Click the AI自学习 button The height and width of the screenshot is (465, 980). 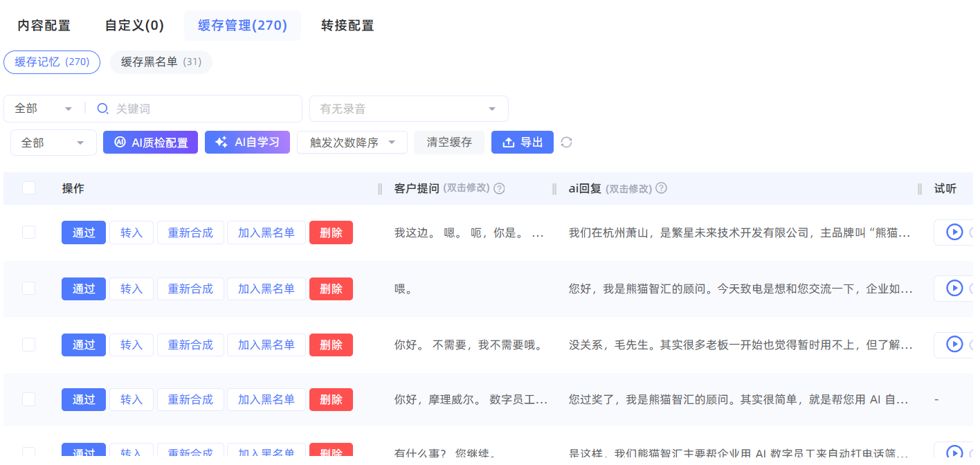(247, 143)
